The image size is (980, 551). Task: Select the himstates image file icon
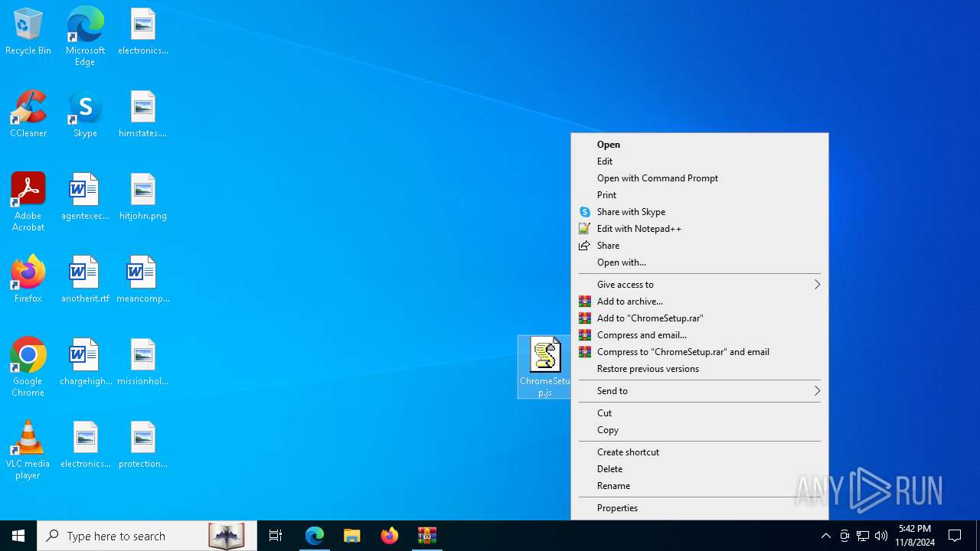(x=143, y=115)
